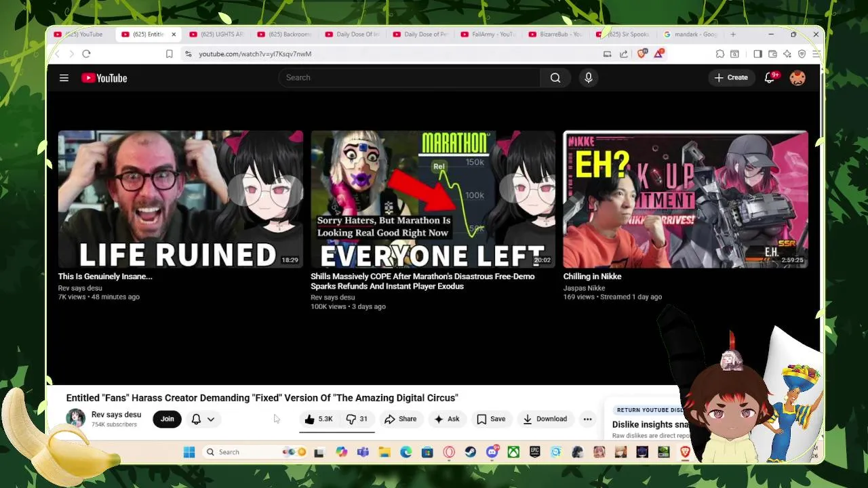Close the active "(625) Entitle" tab
The width and height of the screenshot is (868, 488).
point(174,35)
